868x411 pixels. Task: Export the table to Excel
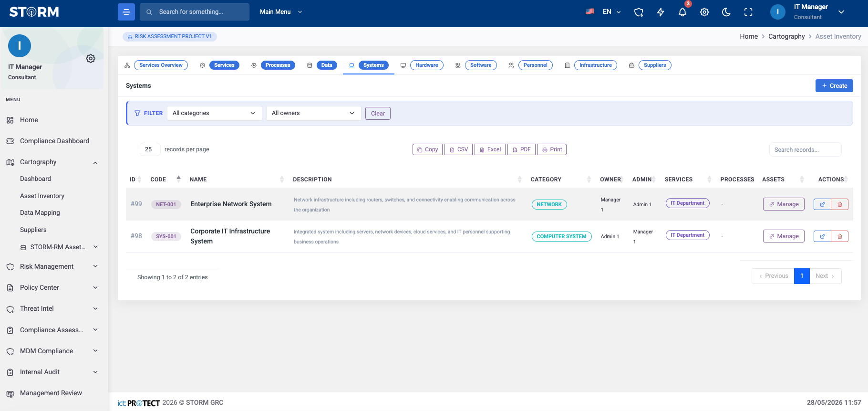coord(490,149)
